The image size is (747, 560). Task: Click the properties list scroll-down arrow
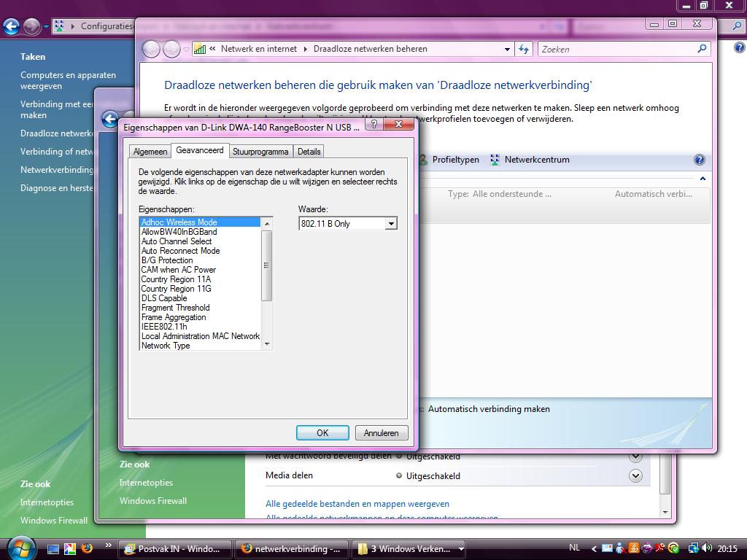click(x=267, y=344)
